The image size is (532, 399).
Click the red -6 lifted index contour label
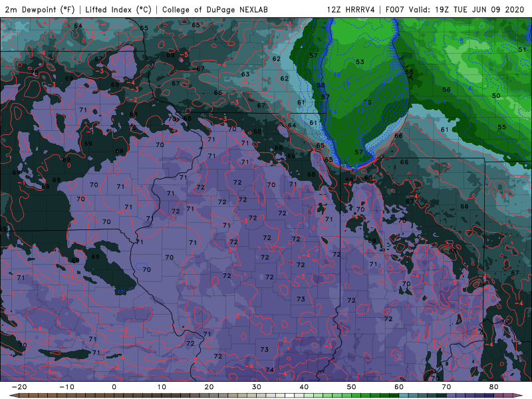(x=47, y=372)
